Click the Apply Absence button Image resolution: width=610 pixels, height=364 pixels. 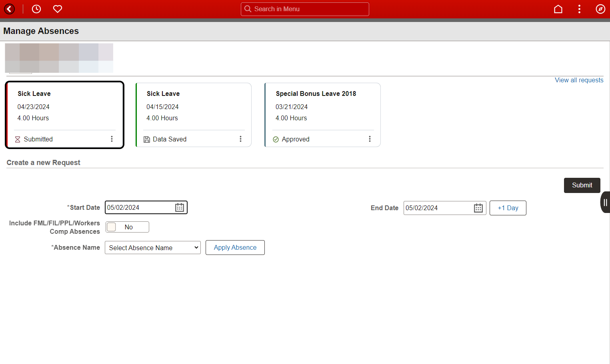point(235,247)
